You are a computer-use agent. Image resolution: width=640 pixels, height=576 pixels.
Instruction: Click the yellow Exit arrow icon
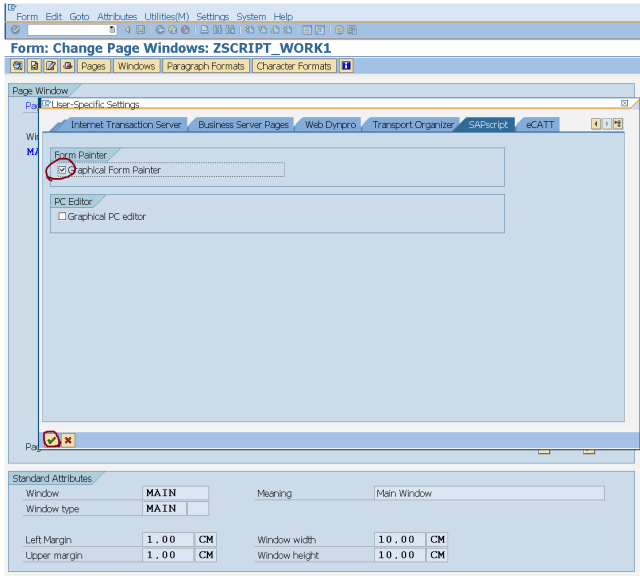coord(173,29)
